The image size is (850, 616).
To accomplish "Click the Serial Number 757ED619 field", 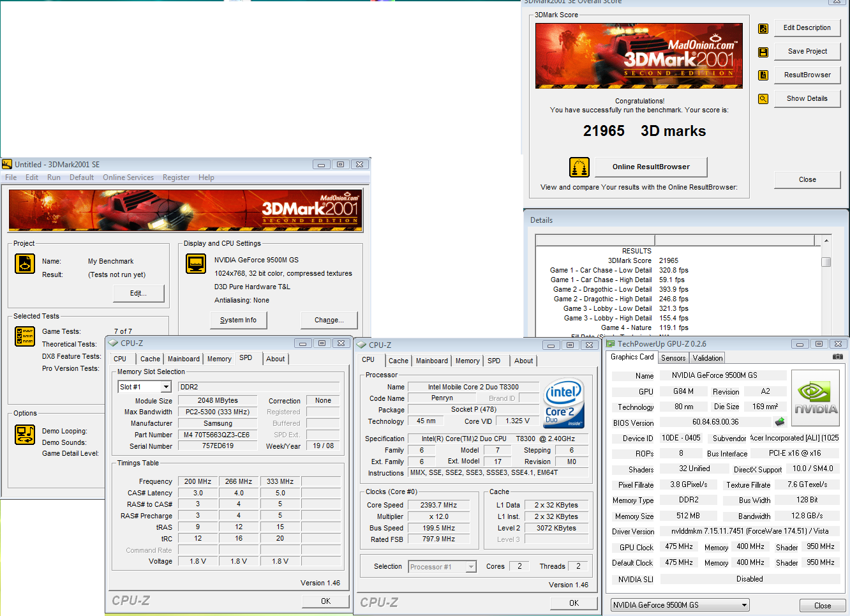I will point(217,446).
